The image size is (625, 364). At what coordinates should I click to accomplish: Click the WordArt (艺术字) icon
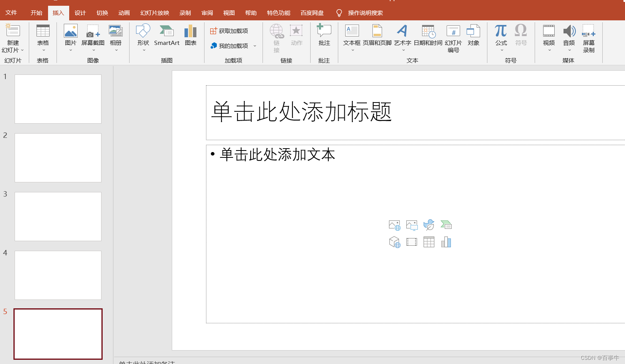tap(402, 31)
